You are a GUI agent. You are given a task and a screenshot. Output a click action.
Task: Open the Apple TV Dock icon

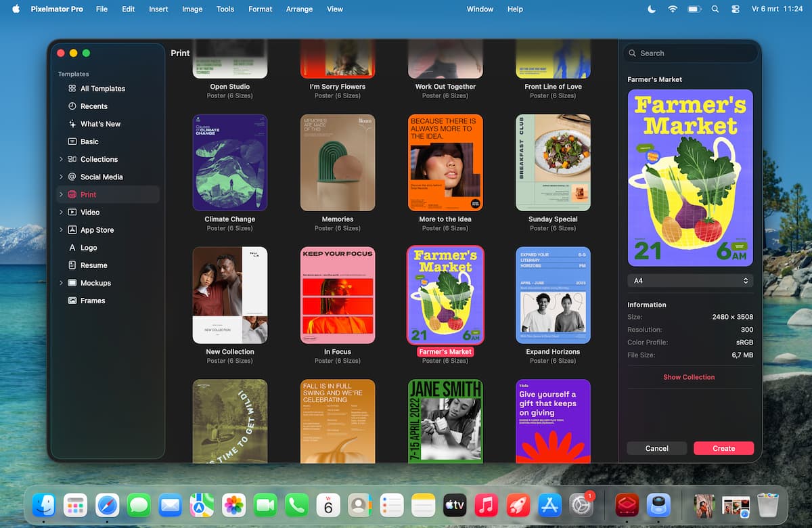[455, 505]
